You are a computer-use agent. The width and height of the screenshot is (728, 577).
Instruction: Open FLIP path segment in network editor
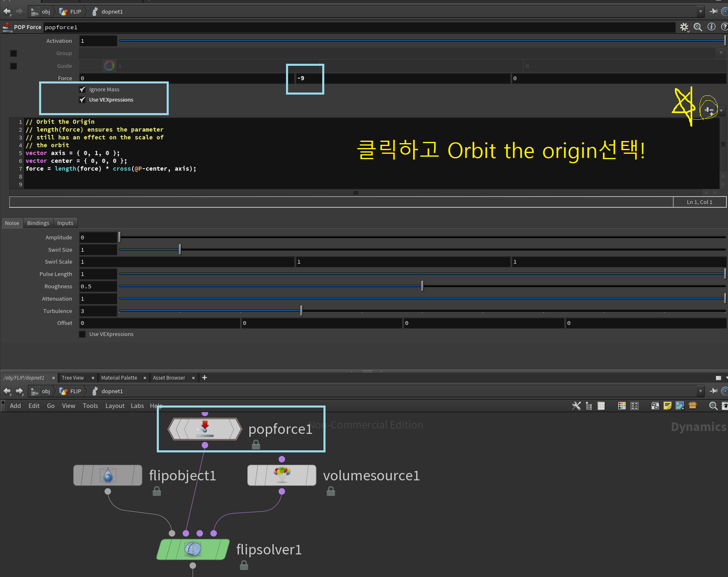[x=70, y=391]
